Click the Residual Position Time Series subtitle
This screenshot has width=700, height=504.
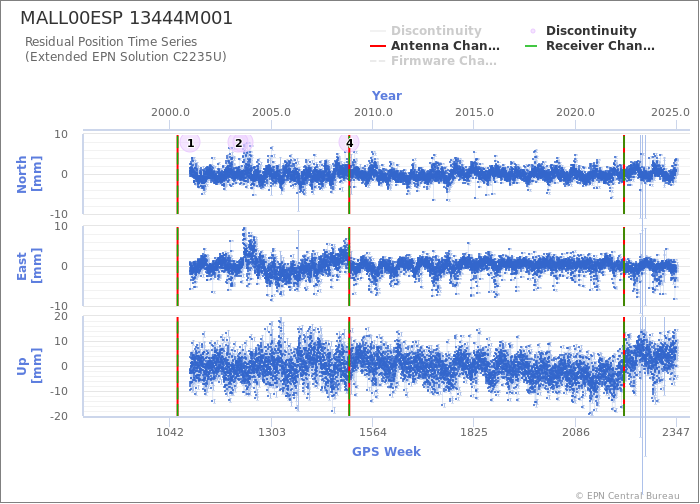[111, 42]
